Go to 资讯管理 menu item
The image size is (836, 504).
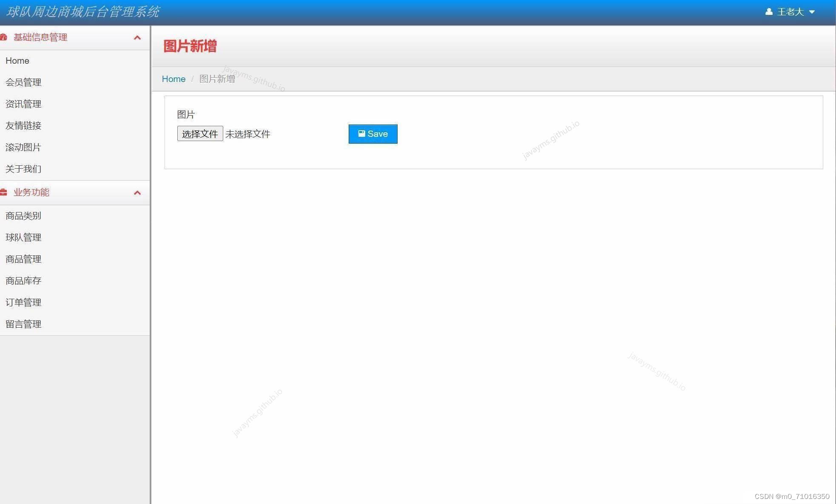click(x=23, y=104)
